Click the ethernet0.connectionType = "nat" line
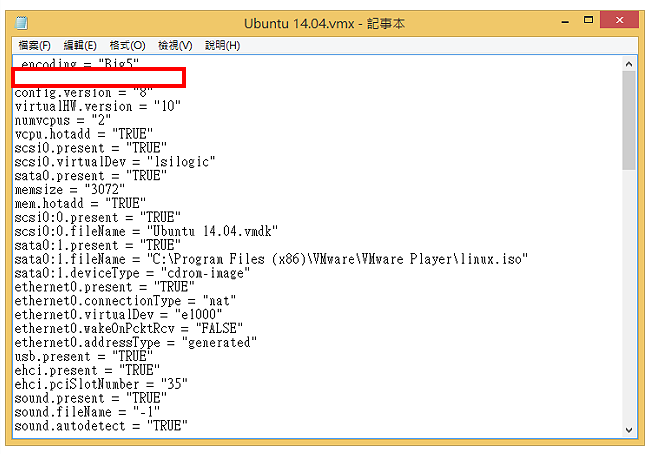The height and width of the screenshot is (454, 649). pos(125,301)
